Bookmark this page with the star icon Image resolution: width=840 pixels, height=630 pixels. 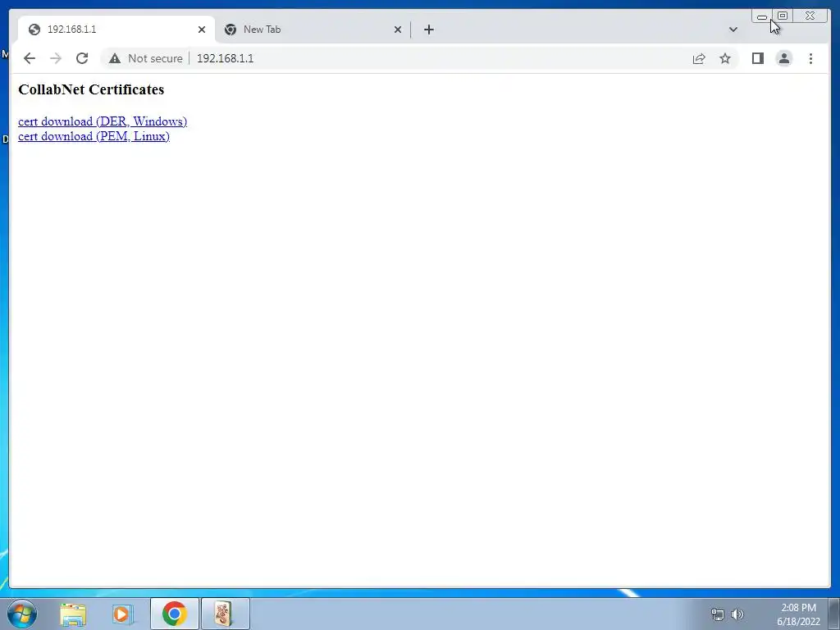click(725, 58)
